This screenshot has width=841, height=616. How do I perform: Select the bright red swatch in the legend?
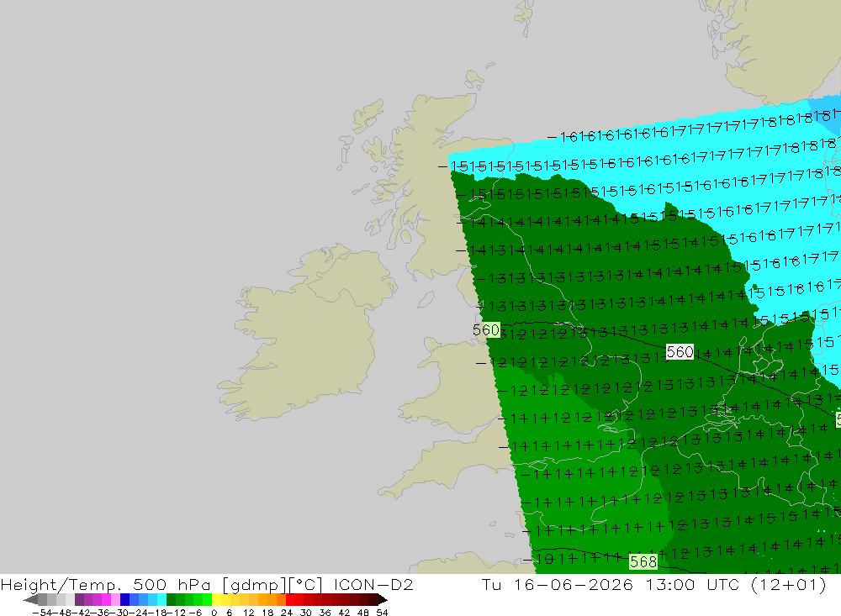click(290, 600)
